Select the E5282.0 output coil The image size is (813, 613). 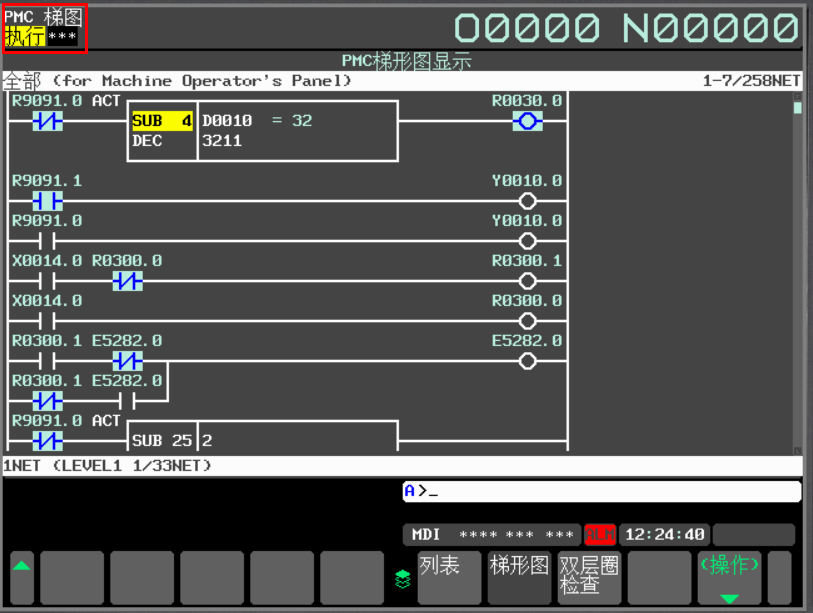point(527,362)
